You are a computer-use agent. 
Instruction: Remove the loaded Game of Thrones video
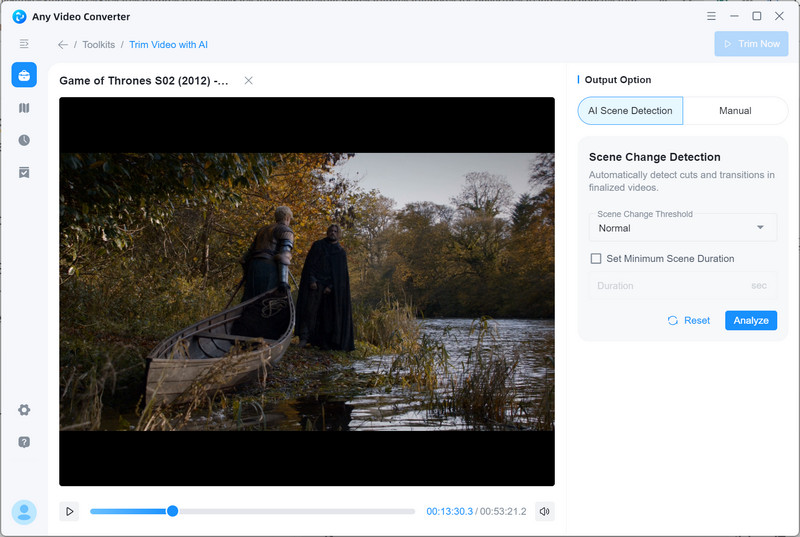pos(248,81)
